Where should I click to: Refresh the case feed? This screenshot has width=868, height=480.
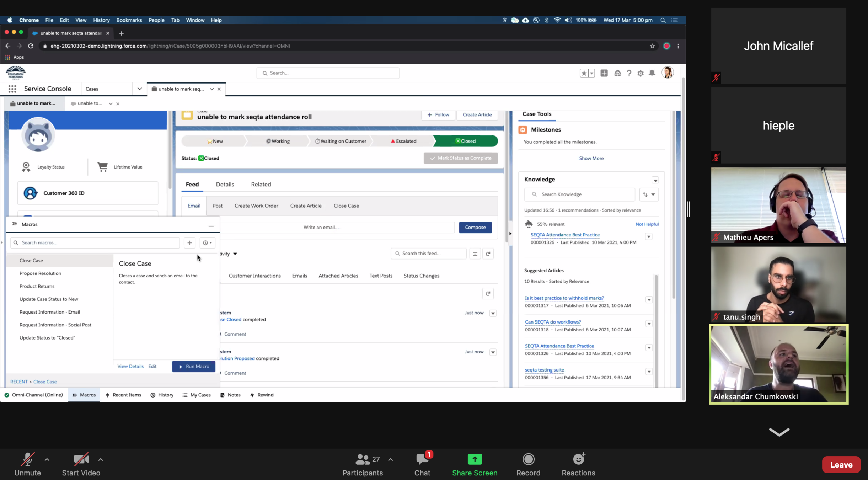(488, 254)
